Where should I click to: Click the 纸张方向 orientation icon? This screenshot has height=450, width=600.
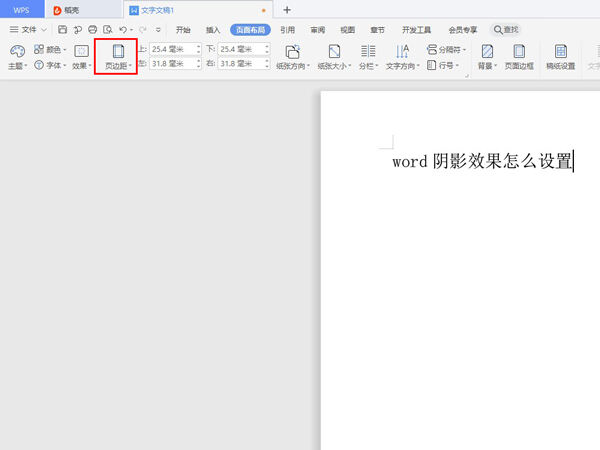(293, 51)
